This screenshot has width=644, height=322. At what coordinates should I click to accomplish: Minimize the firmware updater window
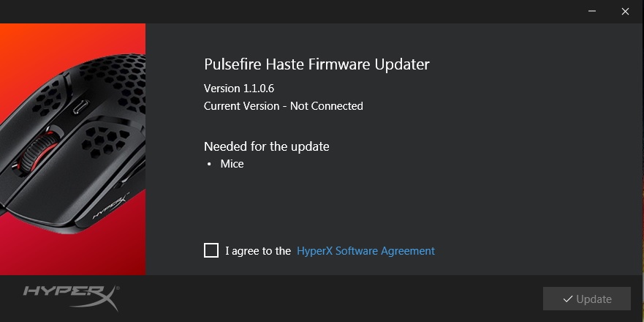(591, 11)
